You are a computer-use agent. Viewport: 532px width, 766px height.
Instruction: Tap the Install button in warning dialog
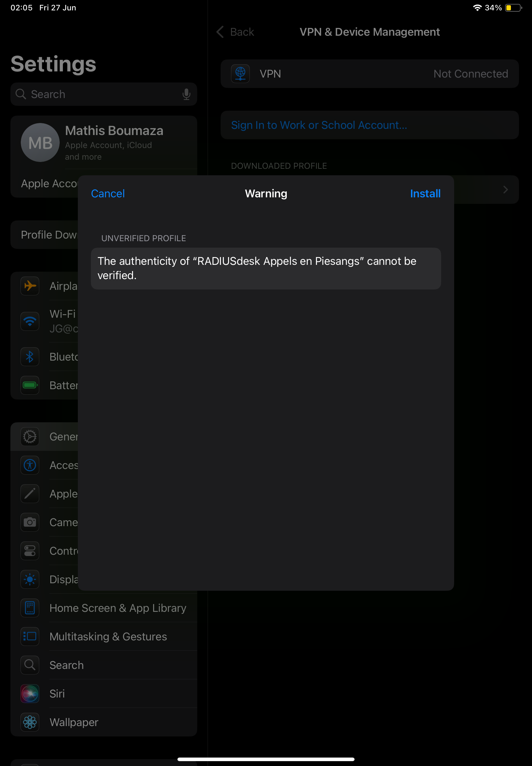[425, 193]
